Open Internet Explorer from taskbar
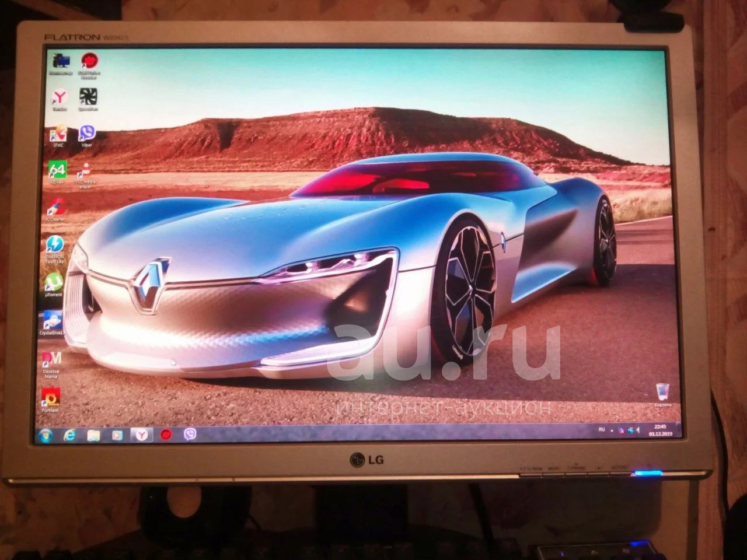The height and width of the screenshot is (560, 747). (71, 435)
